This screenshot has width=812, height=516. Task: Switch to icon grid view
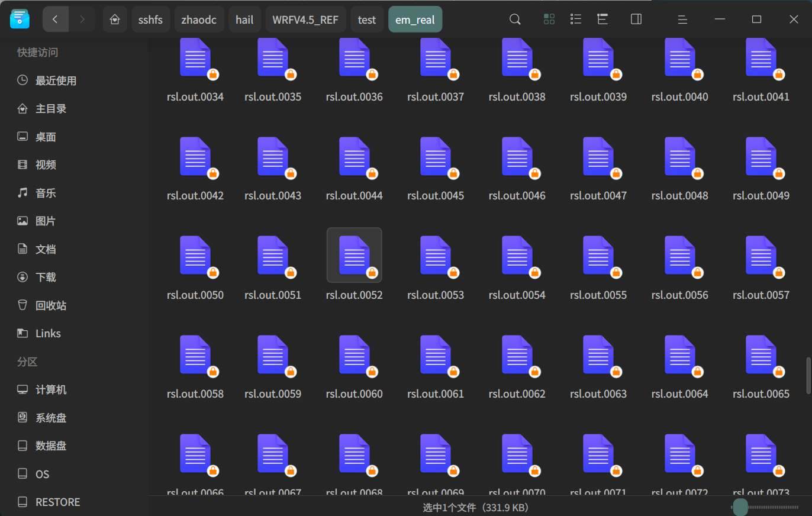click(549, 20)
